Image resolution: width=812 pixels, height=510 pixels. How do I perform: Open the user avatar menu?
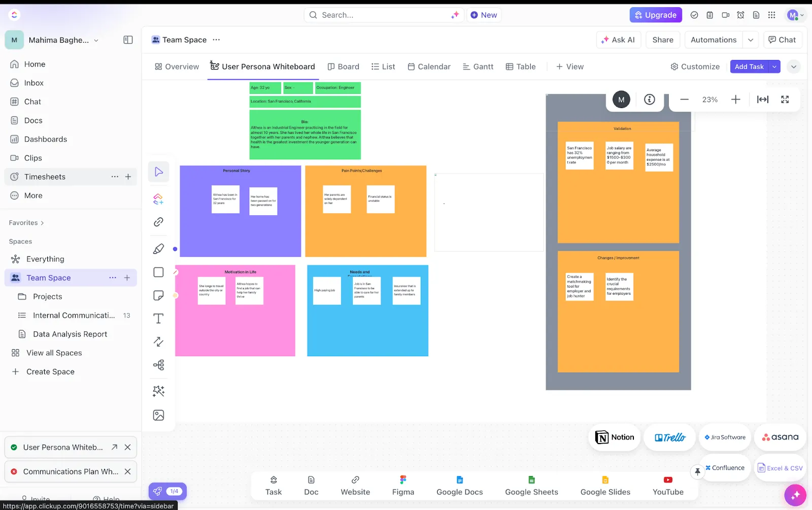click(x=795, y=15)
